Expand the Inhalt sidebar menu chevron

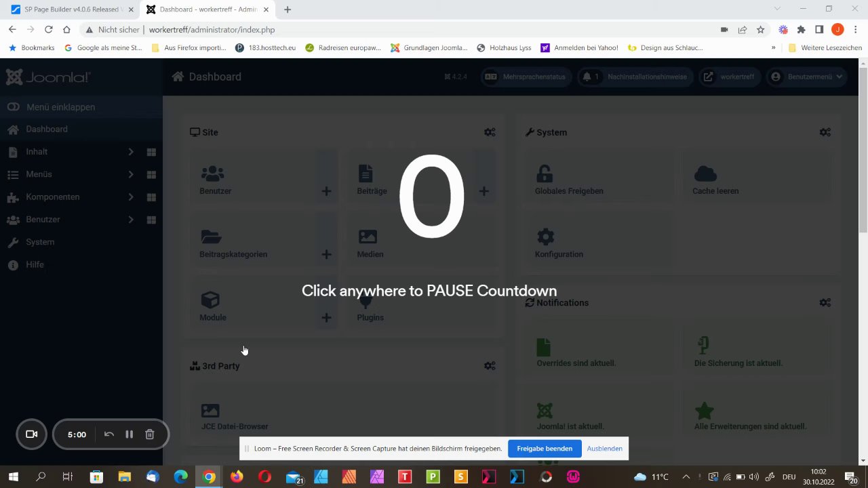tap(131, 152)
